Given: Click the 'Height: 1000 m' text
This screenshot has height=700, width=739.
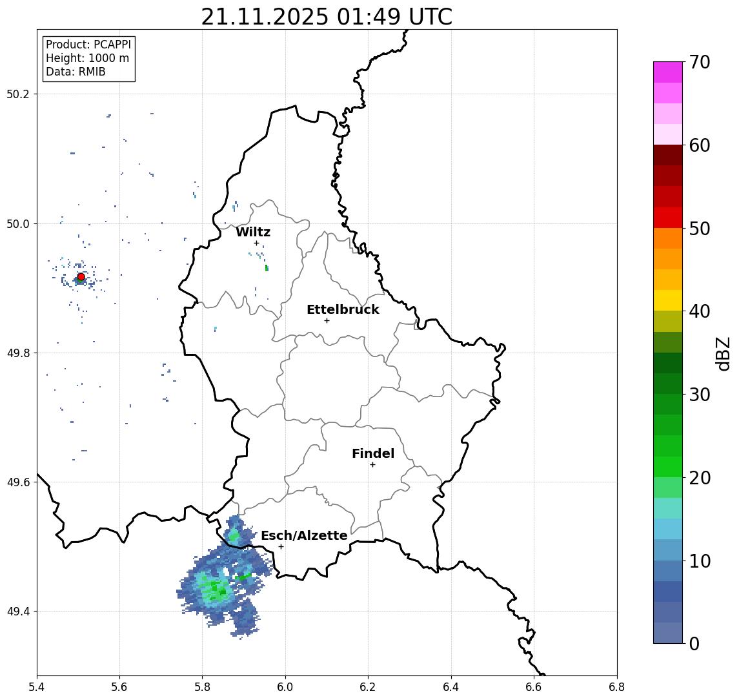Looking at the screenshot, I should click(87, 58).
